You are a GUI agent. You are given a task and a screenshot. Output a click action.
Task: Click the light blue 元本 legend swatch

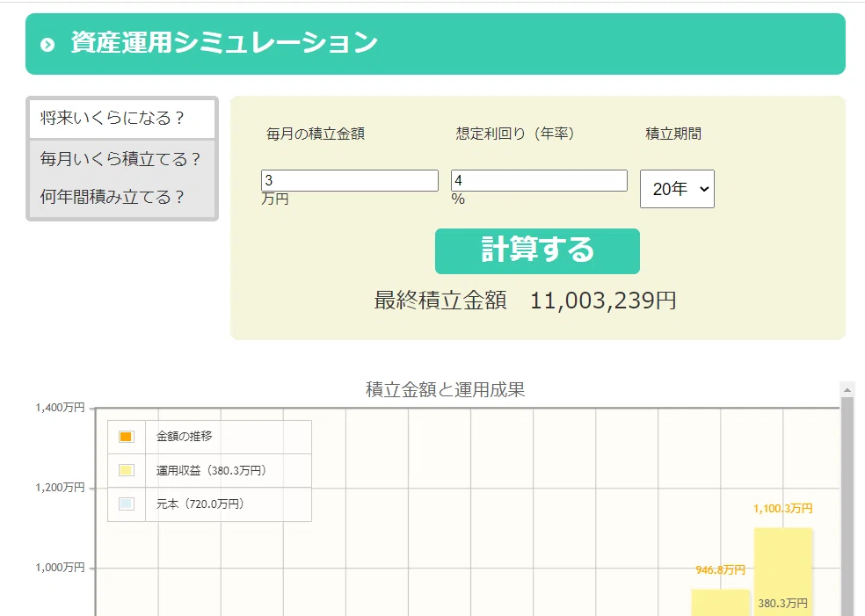pos(126,504)
